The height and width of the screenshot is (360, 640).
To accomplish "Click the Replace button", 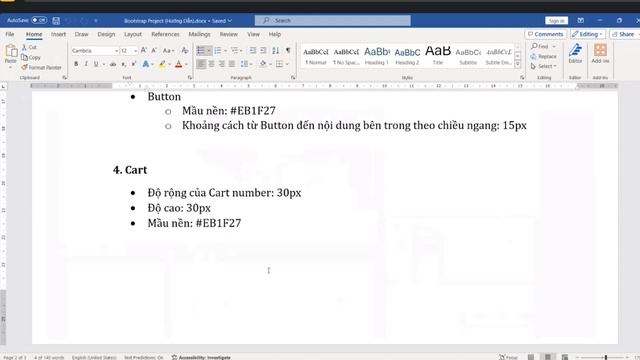I will click(544, 56).
